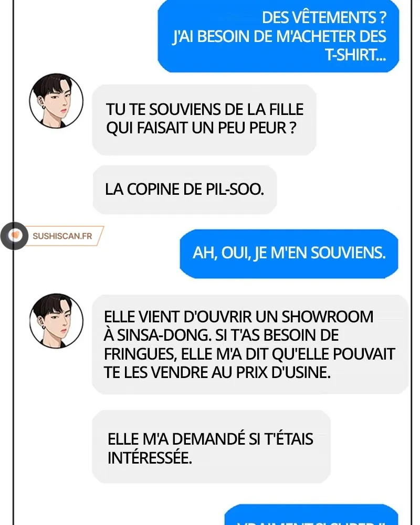Click the word 'INTÉRESSÉE.' in the last grey bubble
The height and width of the screenshot is (525, 420).
(150, 458)
